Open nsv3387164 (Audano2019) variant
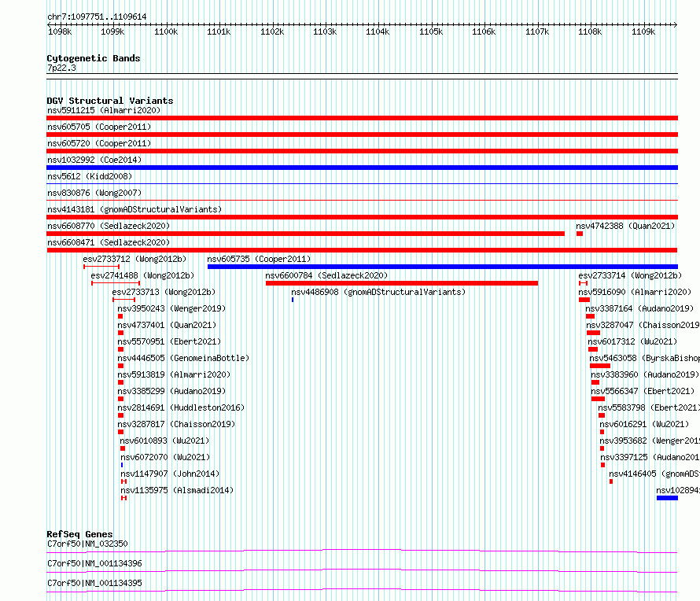 click(639, 308)
